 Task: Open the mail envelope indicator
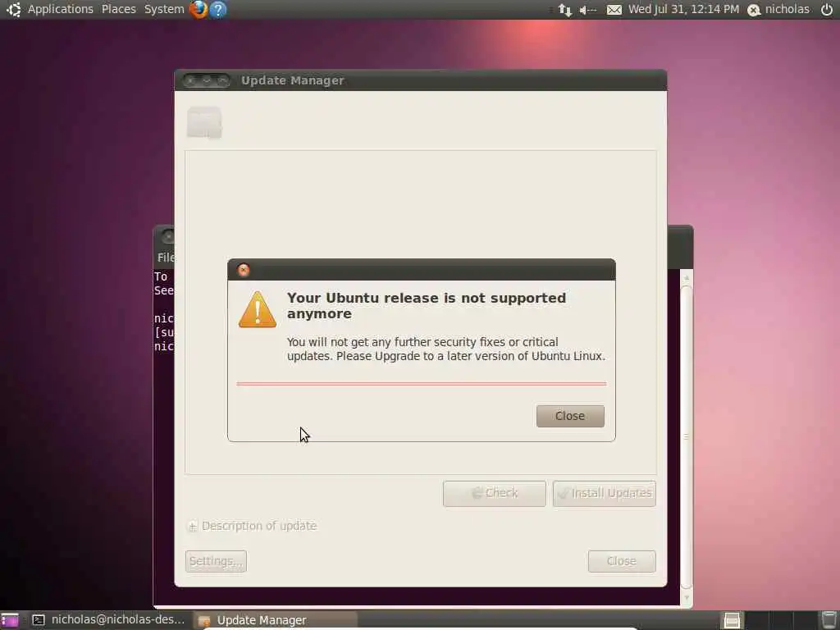coord(614,10)
